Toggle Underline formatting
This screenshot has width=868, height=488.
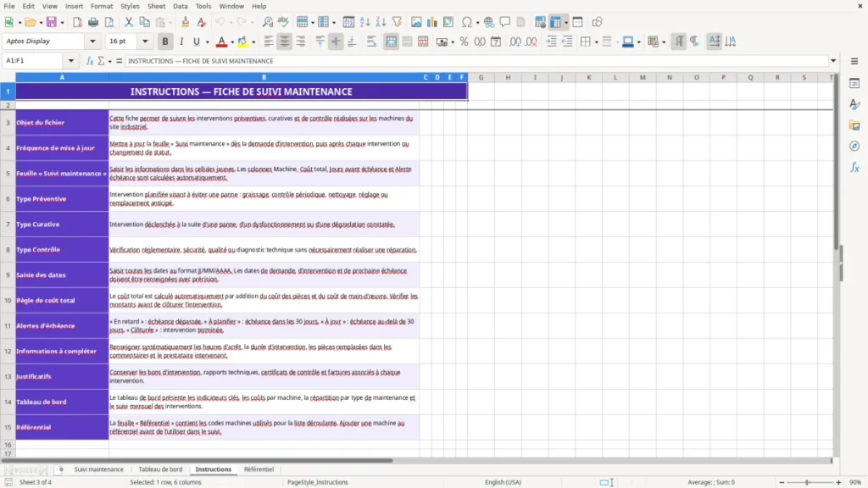[x=196, y=42]
